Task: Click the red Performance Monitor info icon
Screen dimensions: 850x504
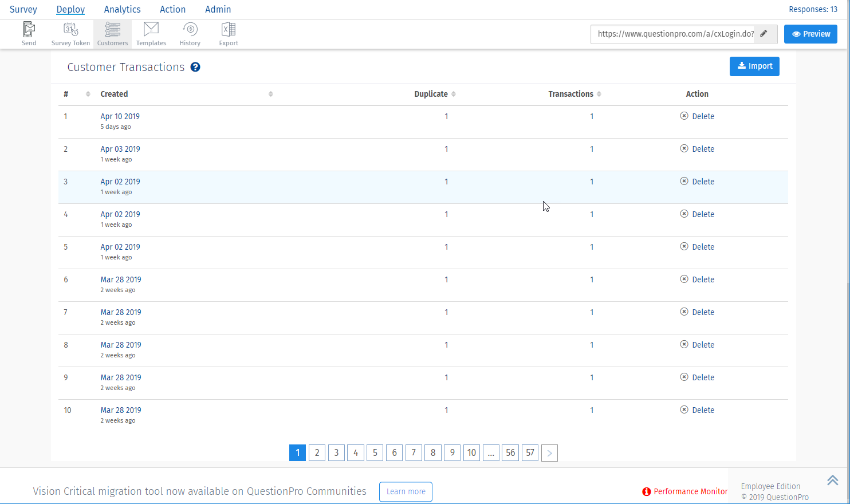Action: (647, 491)
